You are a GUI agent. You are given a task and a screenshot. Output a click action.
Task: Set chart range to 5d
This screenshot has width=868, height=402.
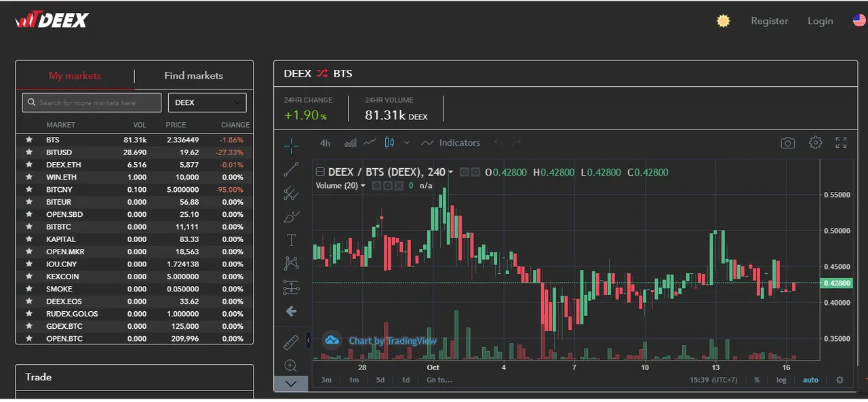380,380
